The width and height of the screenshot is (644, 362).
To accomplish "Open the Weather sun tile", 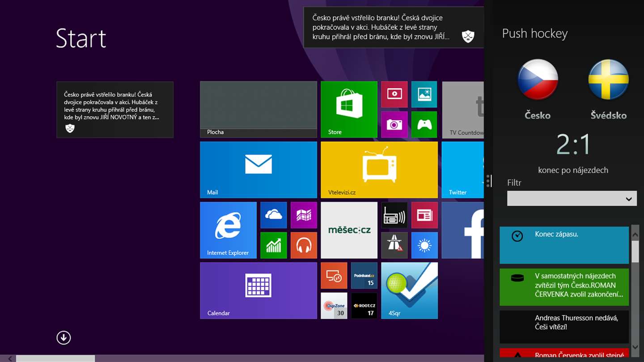I will (x=424, y=245).
